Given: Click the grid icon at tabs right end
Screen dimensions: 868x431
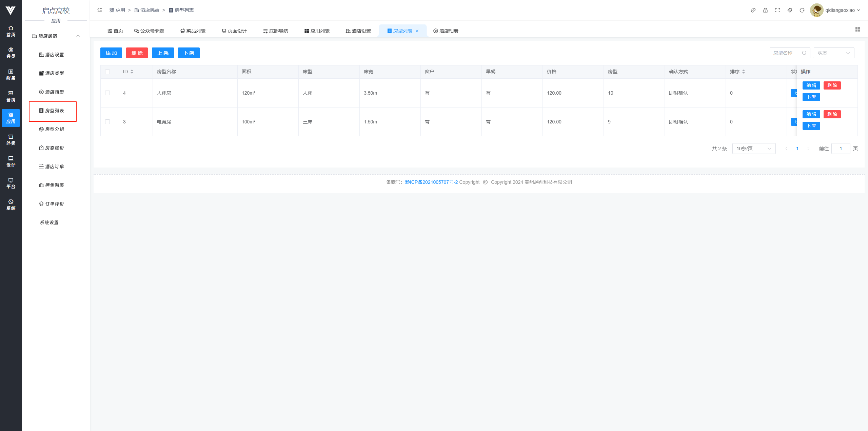Looking at the screenshot, I should coord(857,30).
